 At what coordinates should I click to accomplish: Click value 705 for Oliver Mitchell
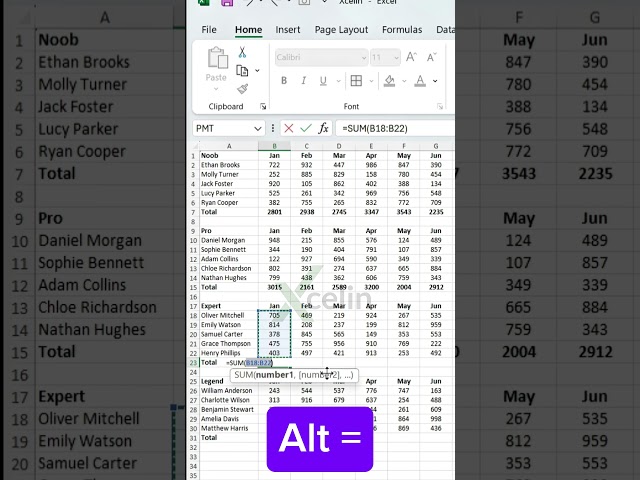[274, 316]
